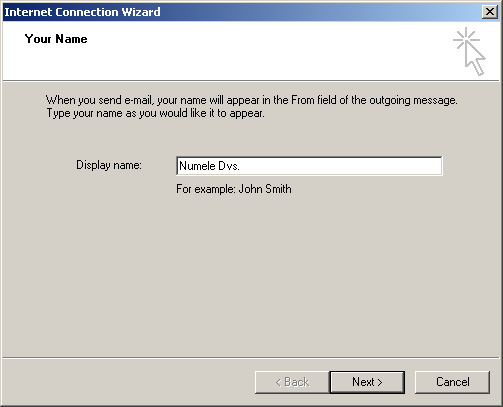Click the separator line under header banner
Image resolution: width=503 pixels, height=407 pixels.
coord(251,80)
